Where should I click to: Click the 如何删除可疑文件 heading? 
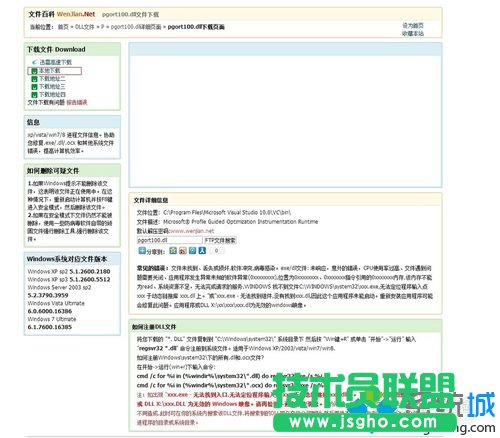(x=53, y=171)
